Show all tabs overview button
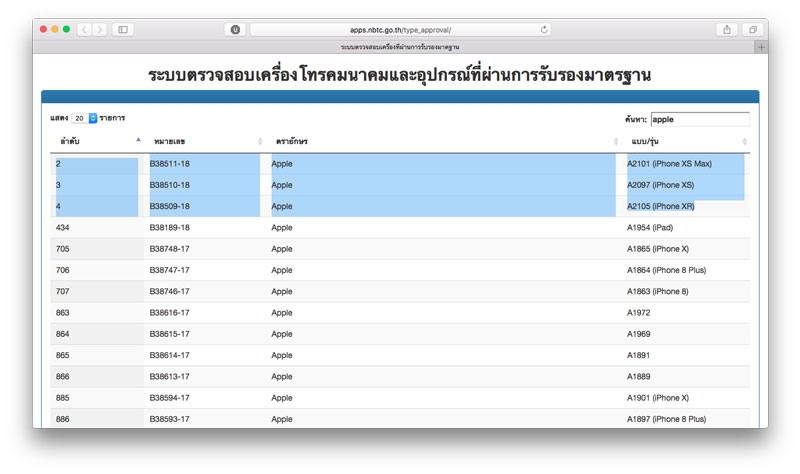 coord(753,30)
